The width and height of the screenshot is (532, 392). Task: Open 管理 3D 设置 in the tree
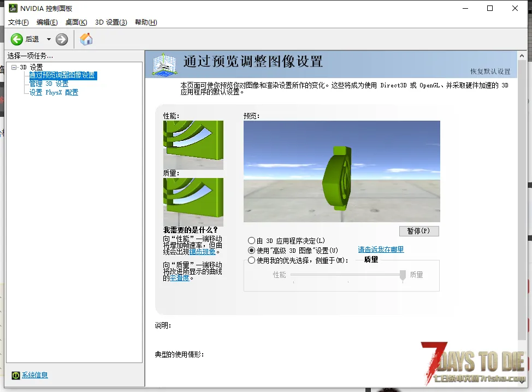[49, 84]
